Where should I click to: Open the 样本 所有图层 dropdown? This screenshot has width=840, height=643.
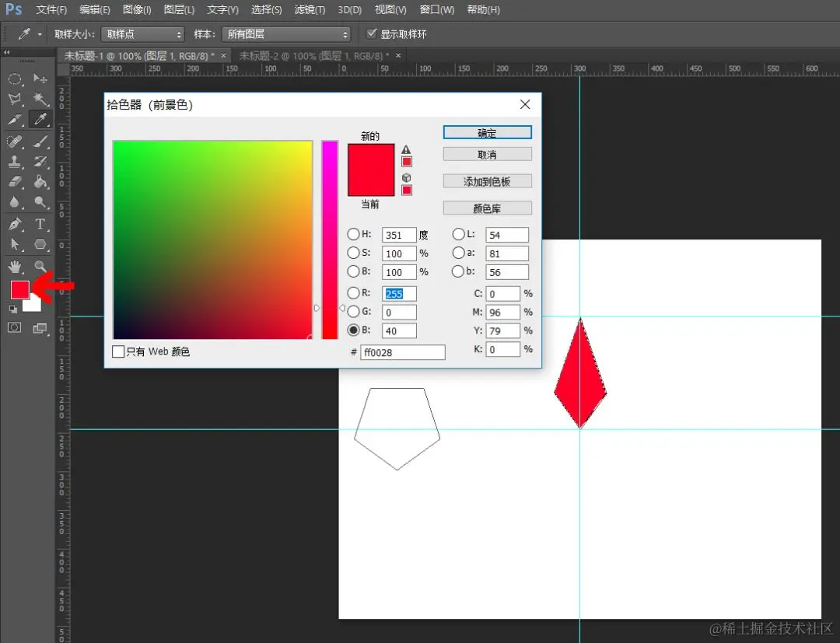tap(286, 34)
